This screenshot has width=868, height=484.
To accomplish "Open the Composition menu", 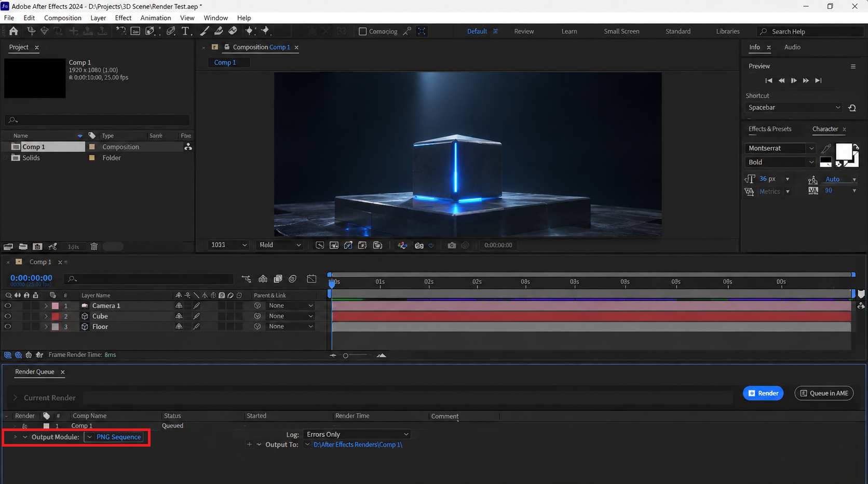I will pyautogui.click(x=63, y=18).
